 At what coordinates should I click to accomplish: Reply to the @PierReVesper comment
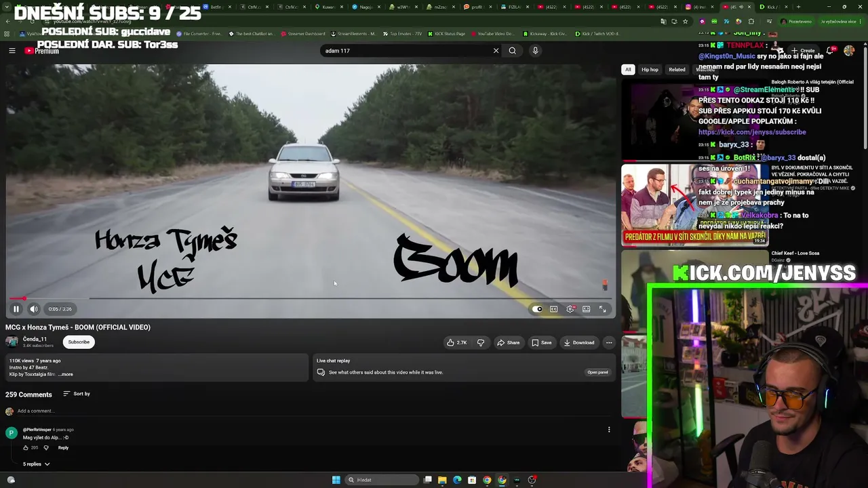[63, 448]
